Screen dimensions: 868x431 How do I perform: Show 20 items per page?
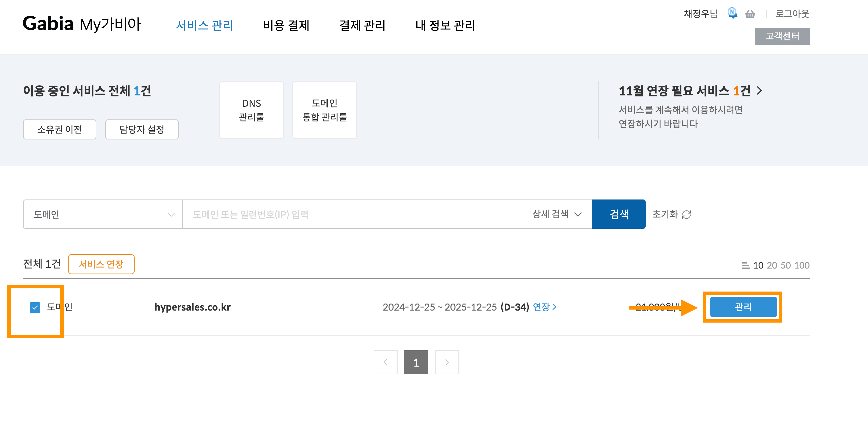(772, 266)
